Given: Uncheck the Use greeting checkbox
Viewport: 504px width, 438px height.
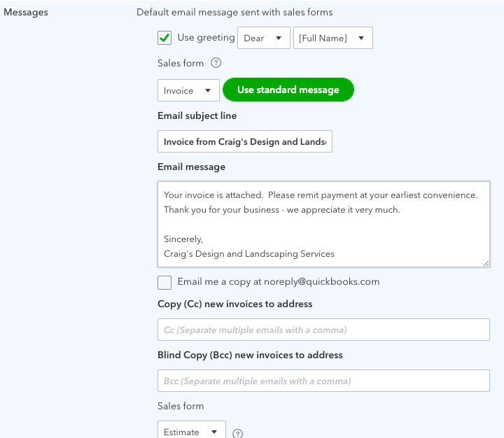Looking at the screenshot, I should pos(164,38).
